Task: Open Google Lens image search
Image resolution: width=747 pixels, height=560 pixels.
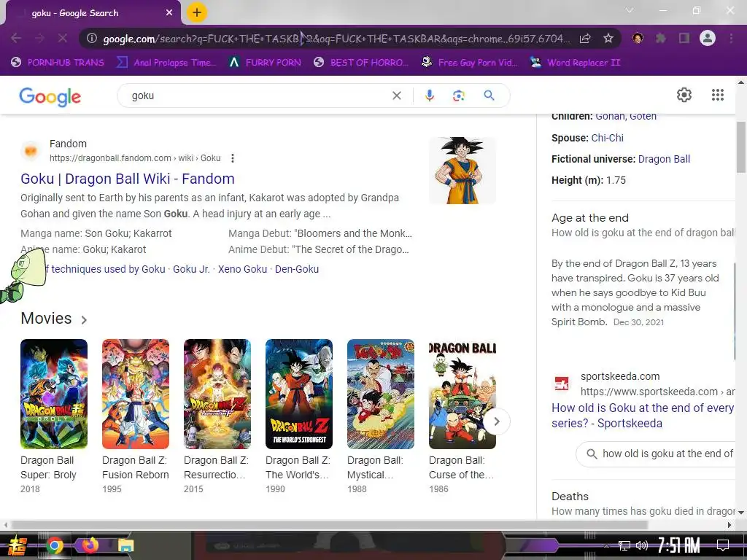Action: click(458, 96)
